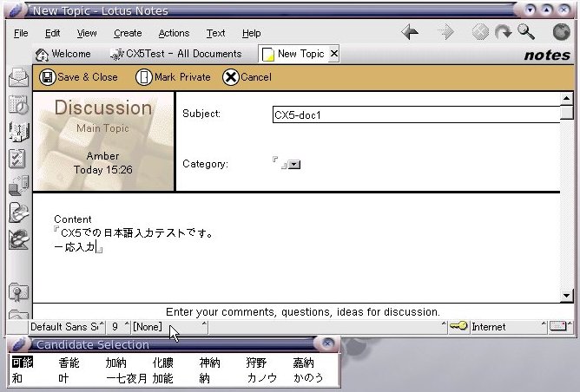This screenshot has height=392, width=580.
Task: Open Mail from the bookmark sidebar
Action: (x=18, y=77)
